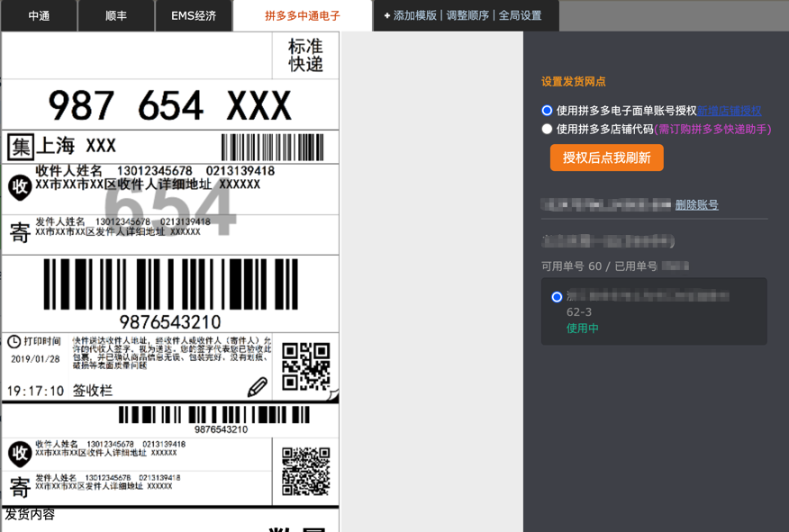Click the 新增店铺授权 link
Image resolution: width=789 pixels, height=532 pixels.
(x=730, y=111)
